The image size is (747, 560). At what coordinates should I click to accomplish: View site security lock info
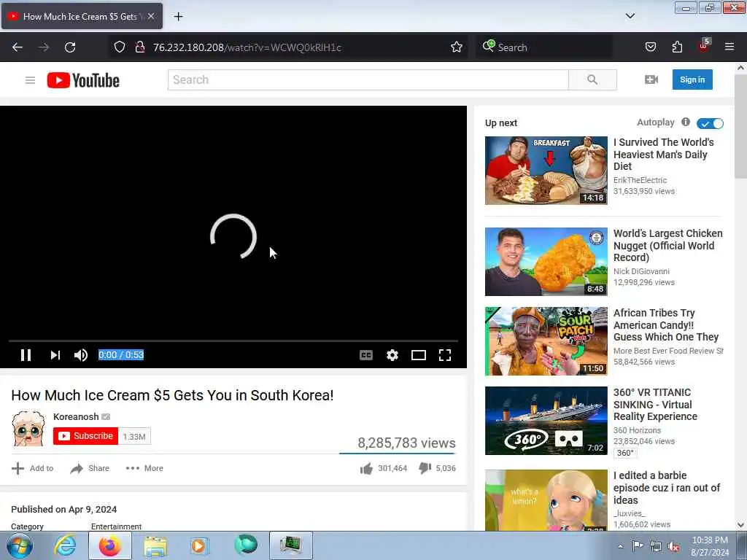tap(139, 47)
